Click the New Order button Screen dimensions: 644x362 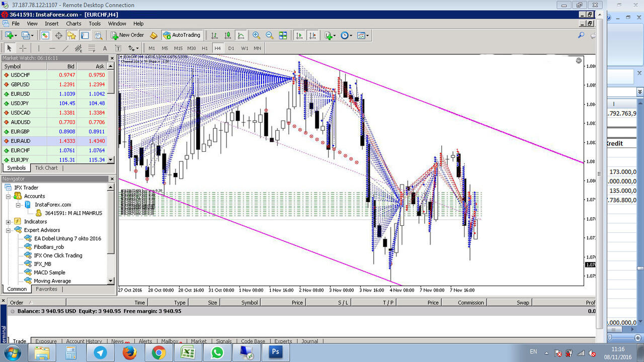point(127,35)
